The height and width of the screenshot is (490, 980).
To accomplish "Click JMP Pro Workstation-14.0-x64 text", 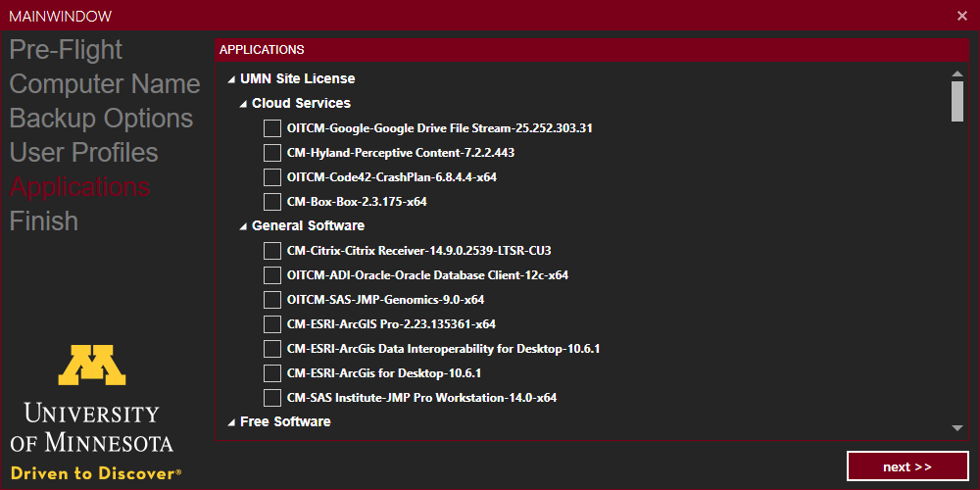I will [x=421, y=398].
